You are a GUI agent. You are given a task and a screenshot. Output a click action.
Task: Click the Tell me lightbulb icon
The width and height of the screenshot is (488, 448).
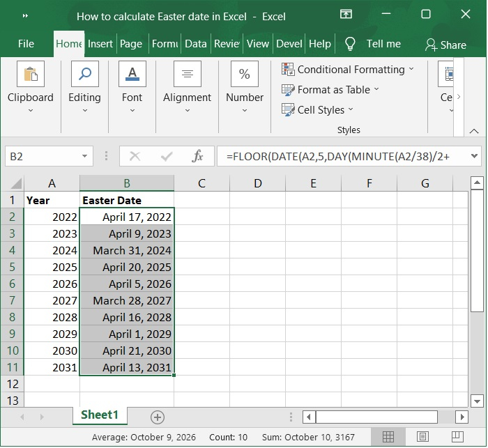(x=350, y=44)
